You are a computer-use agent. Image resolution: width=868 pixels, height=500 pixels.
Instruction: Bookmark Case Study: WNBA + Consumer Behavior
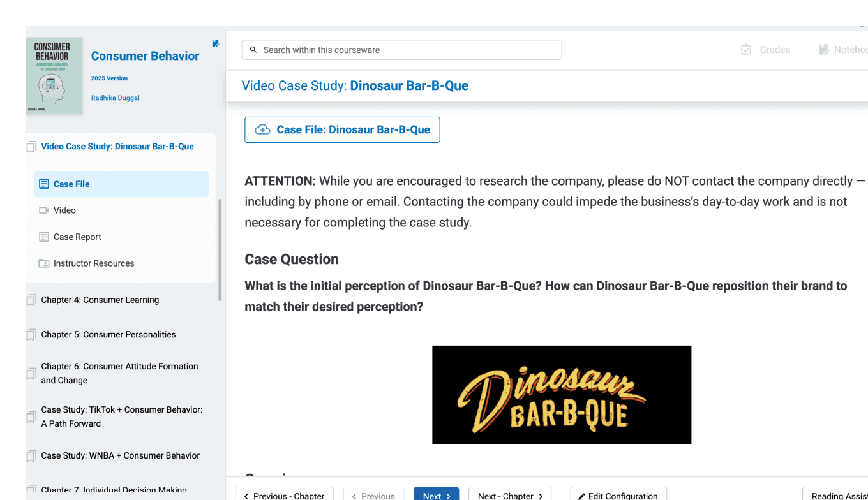(31, 457)
